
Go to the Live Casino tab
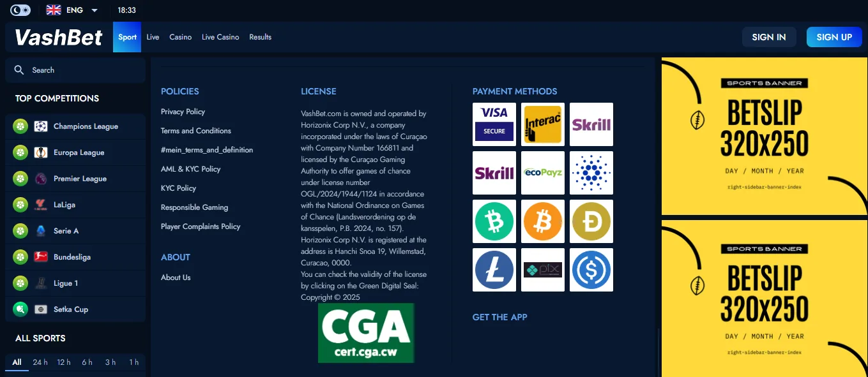220,37
